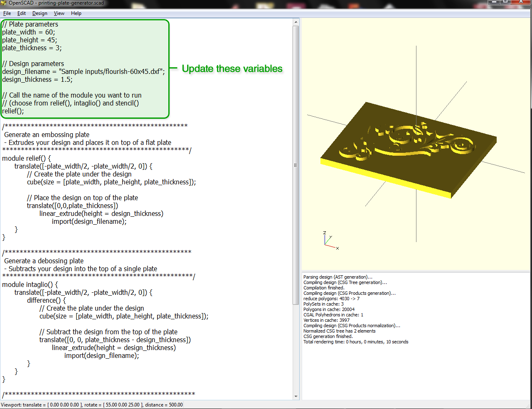532x409 pixels.
Task: Click console line 'Parsing design (AST generation)...'
Action: pos(338,277)
